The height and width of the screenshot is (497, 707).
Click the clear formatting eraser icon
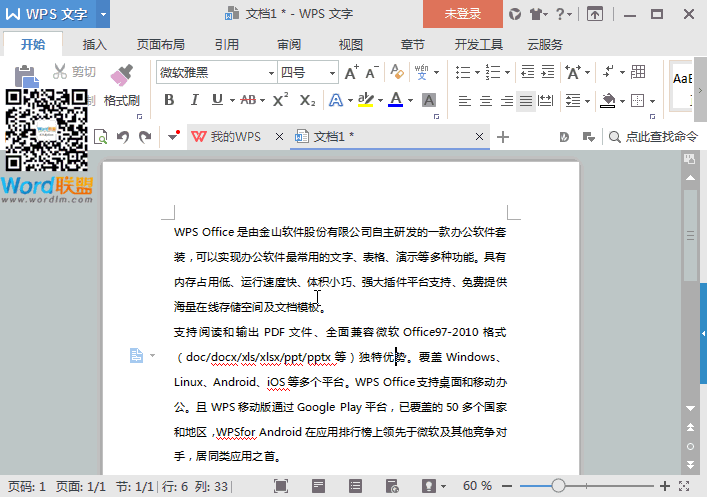397,72
